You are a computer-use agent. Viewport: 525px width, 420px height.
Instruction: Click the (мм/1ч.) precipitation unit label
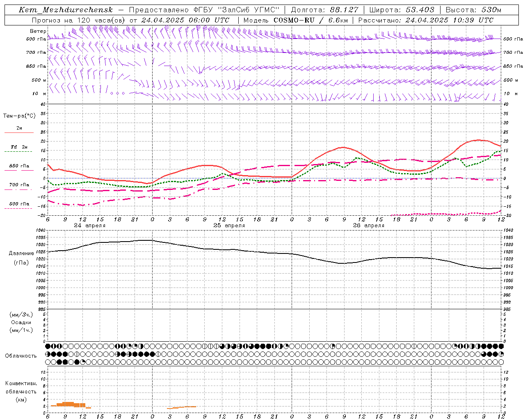pos(21,330)
